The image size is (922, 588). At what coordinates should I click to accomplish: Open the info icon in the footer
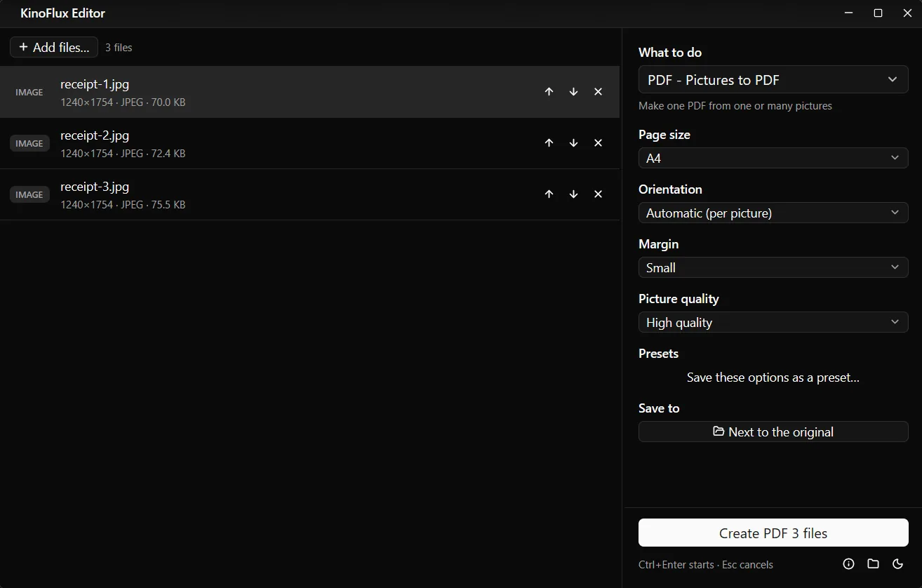click(x=848, y=564)
